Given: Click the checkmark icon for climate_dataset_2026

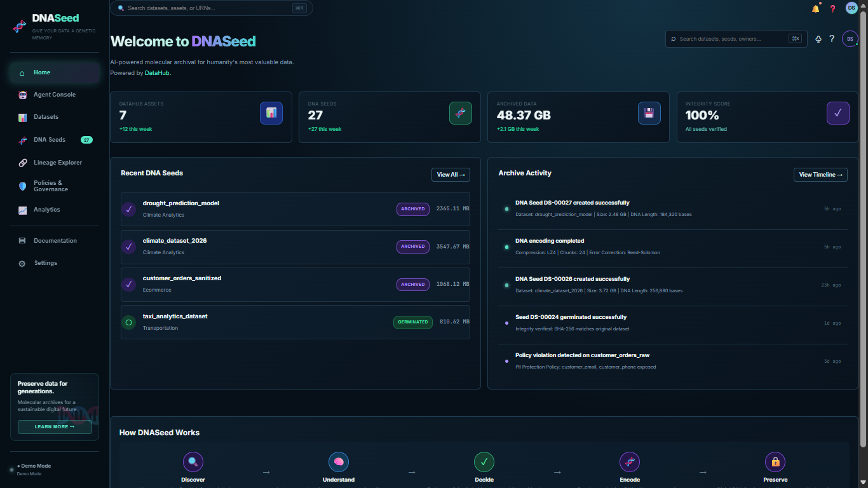Looking at the screenshot, I should click(x=129, y=247).
